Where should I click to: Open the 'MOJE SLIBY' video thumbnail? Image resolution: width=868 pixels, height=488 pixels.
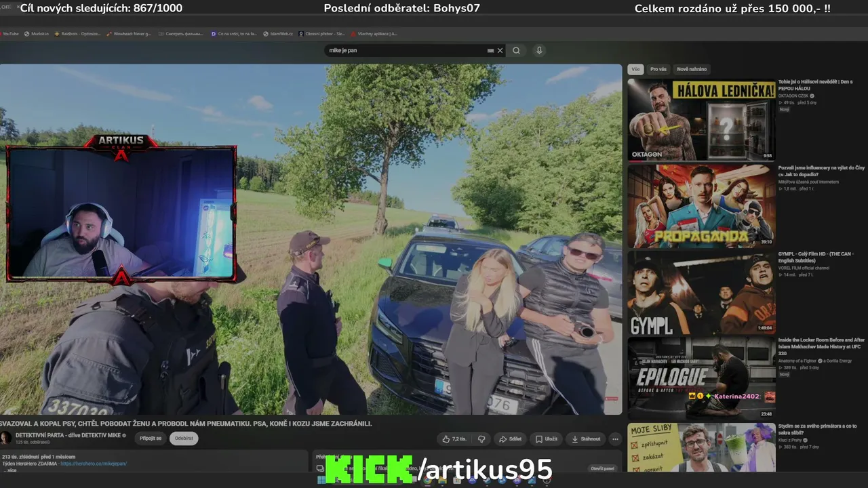point(701,447)
